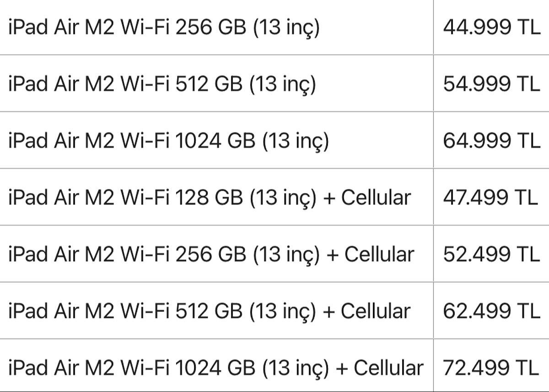Select the Wi-Fi only 256 GB iPad Air row
The width and height of the screenshot is (549, 392).
coord(164,27)
